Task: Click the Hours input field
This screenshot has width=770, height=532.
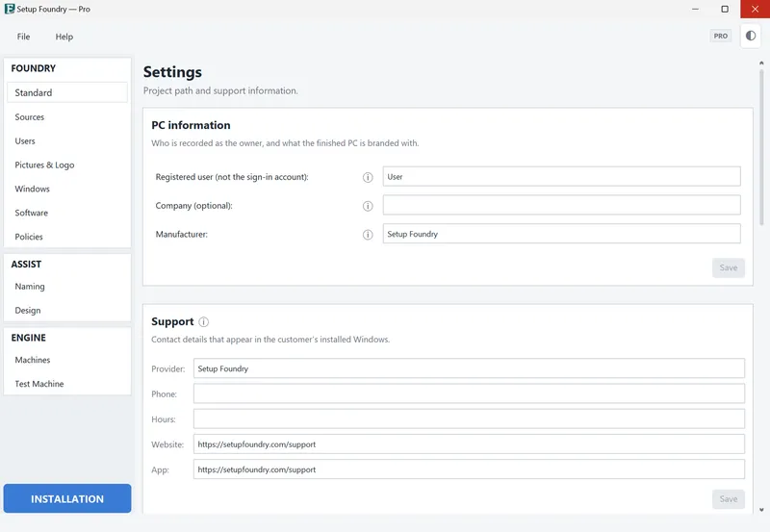Action: point(469,419)
